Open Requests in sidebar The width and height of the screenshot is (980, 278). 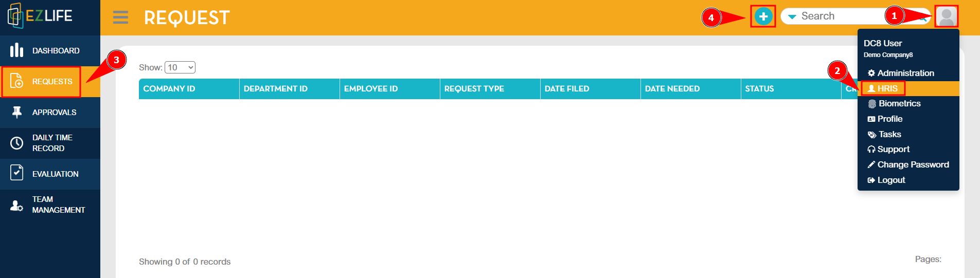(x=50, y=81)
